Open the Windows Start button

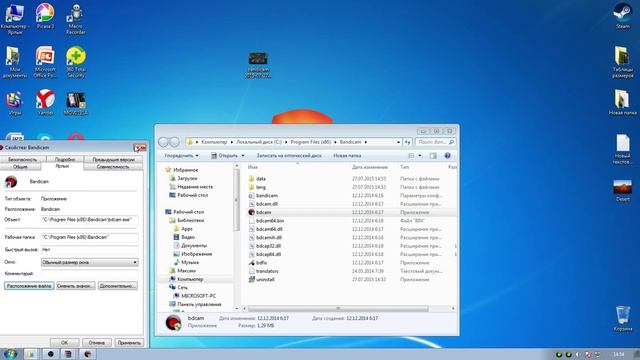coord(10,354)
